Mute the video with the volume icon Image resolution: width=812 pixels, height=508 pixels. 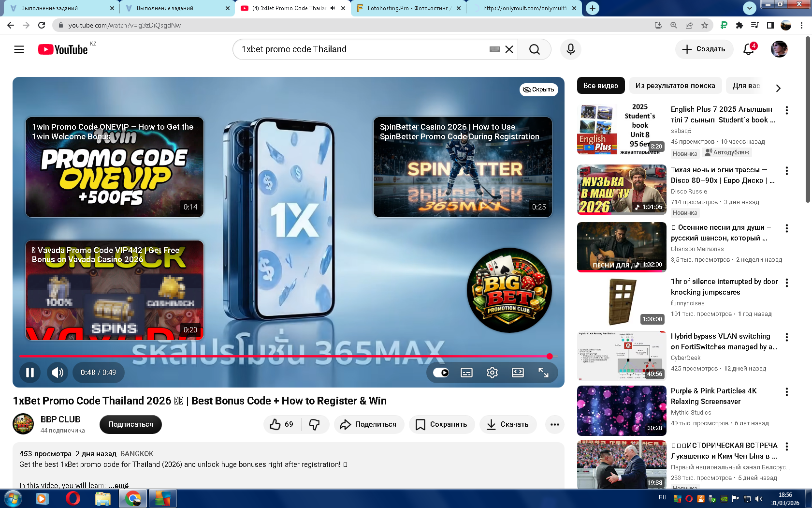(x=58, y=373)
